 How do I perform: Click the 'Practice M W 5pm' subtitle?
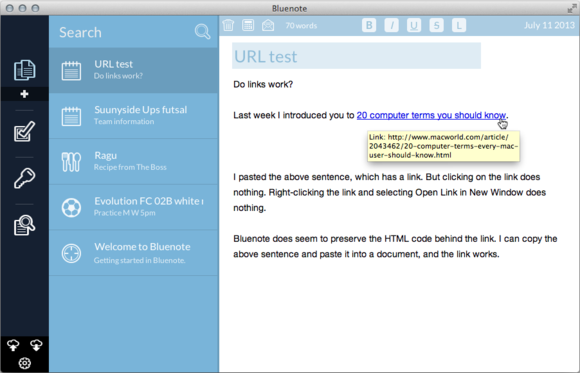tap(124, 213)
